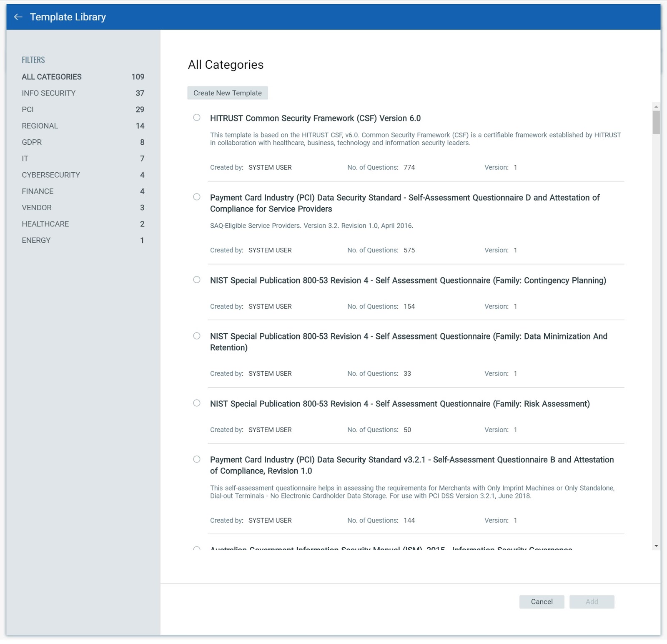667x644 pixels.
Task: Click the Create New Template button
Action: [228, 93]
